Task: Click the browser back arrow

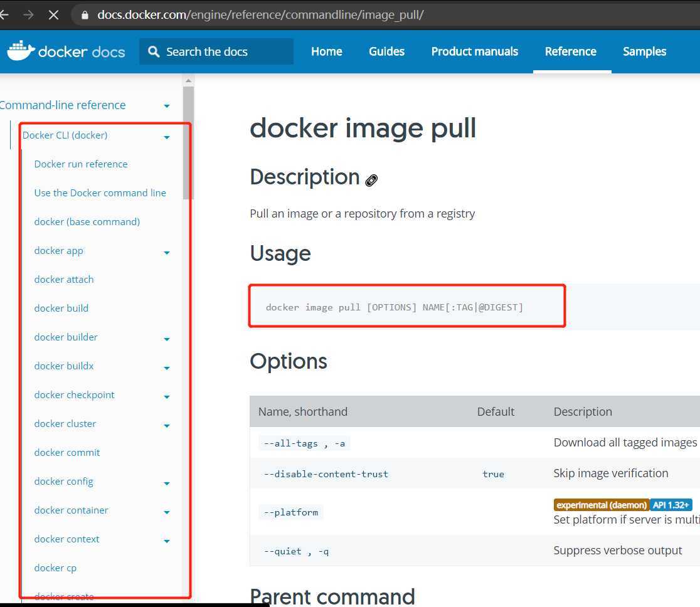Action: click(4, 14)
